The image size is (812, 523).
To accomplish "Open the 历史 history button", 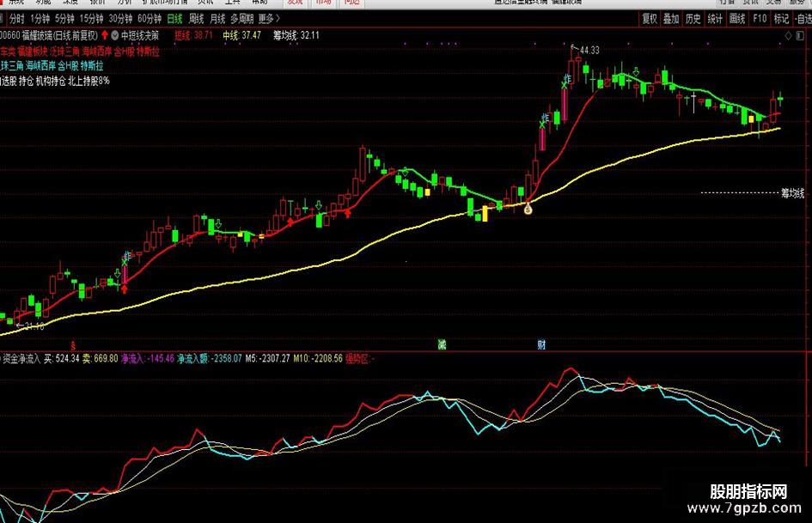I will click(x=693, y=19).
